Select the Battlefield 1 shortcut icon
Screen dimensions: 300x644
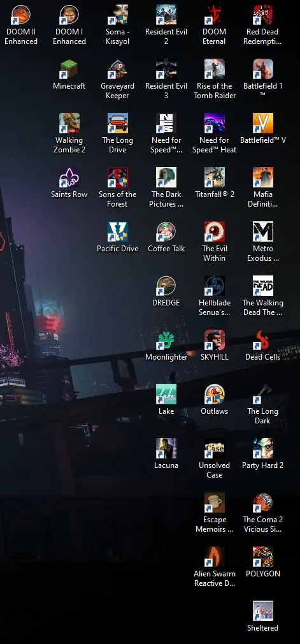(x=263, y=70)
